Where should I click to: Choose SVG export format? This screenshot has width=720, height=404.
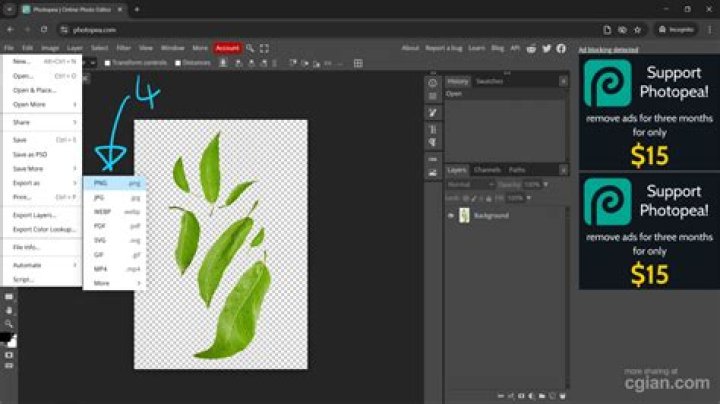tap(114, 240)
